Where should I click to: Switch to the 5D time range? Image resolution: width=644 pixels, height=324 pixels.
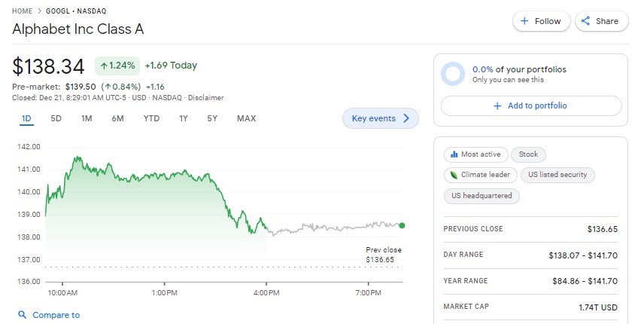(x=56, y=118)
